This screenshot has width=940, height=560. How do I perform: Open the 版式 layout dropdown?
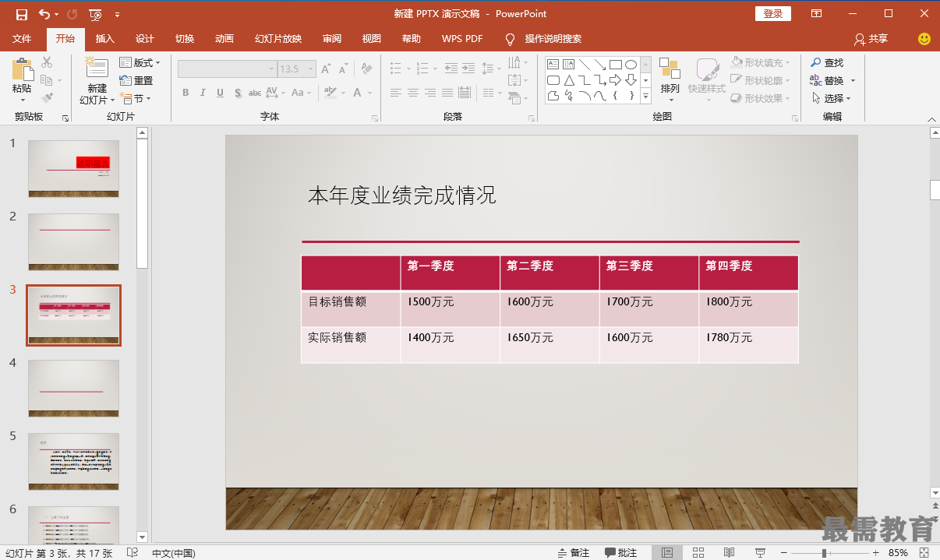pos(140,62)
